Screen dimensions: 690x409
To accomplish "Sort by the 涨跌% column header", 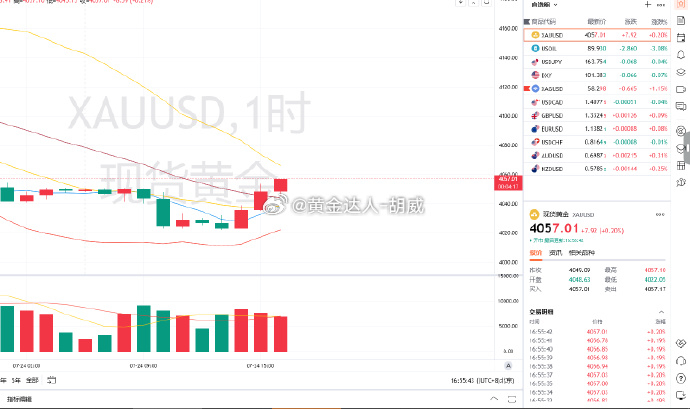I will click(x=659, y=22).
